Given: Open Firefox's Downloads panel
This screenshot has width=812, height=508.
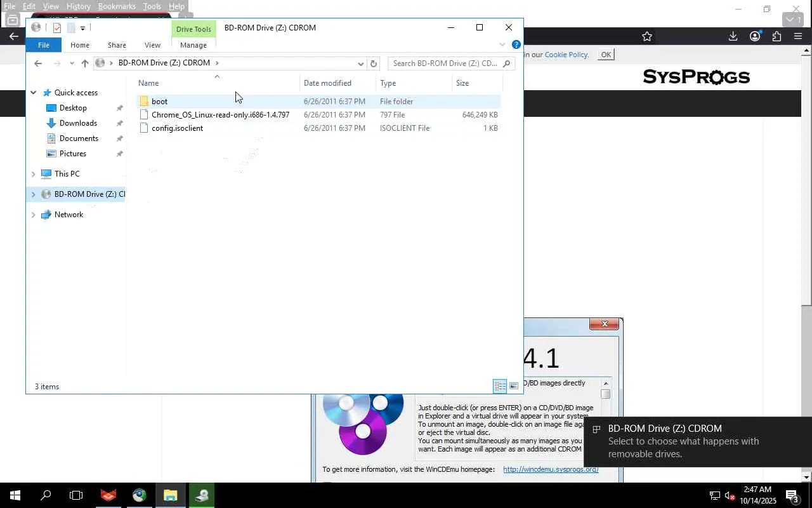Looking at the screenshot, I should point(733,36).
